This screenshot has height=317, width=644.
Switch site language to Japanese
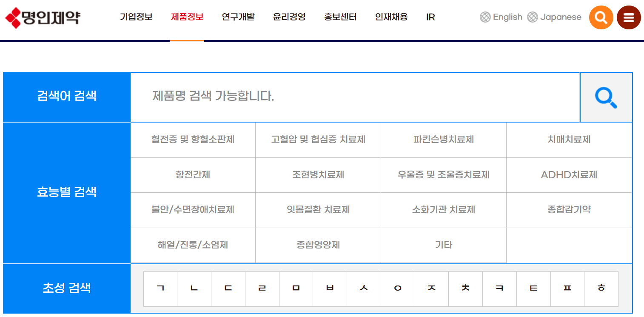tap(560, 17)
